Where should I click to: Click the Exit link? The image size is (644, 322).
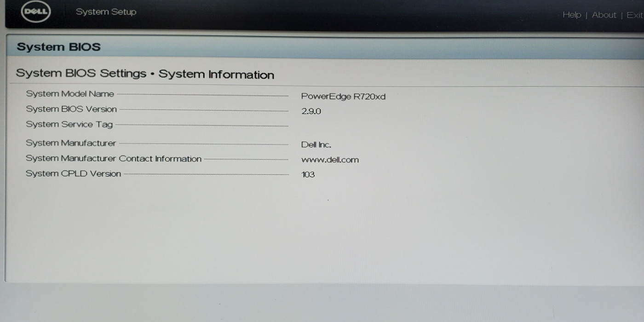(x=635, y=15)
